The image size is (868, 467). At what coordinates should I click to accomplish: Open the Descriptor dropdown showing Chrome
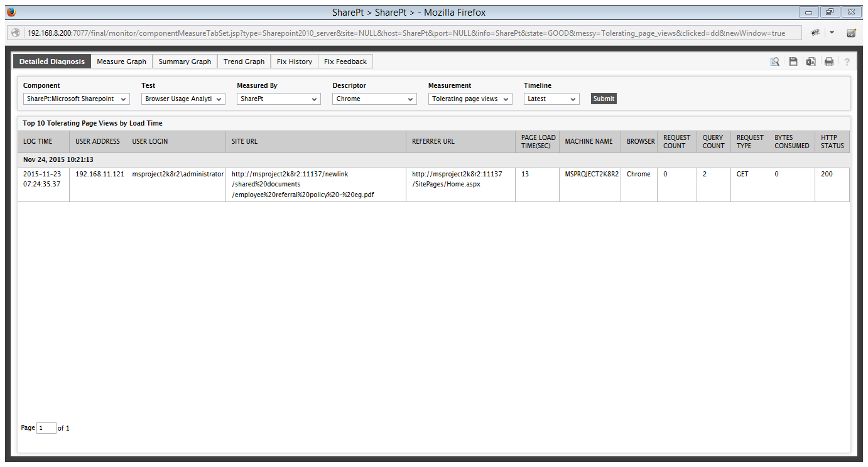[374, 99]
